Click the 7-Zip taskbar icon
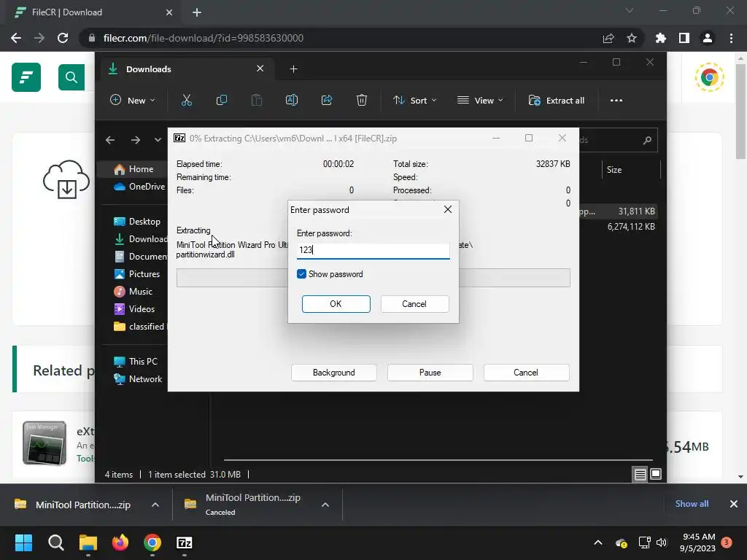The height and width of the screenshot is (560, 747). [185, 542]
